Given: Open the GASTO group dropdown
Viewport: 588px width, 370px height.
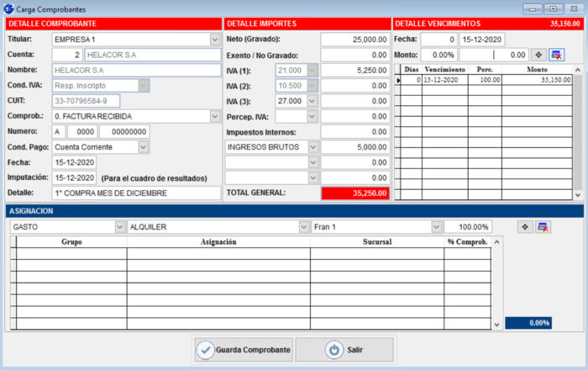Looking at the screenshot, I should click(x=118, y=227).
